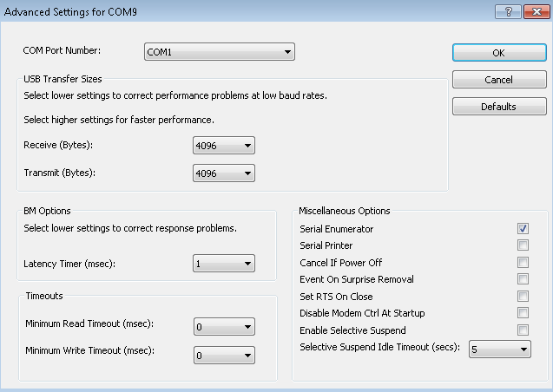This screenshot has width=553, height=392.
Task: Open the Latency Timer dropdown
Action: tap(224, 264)
